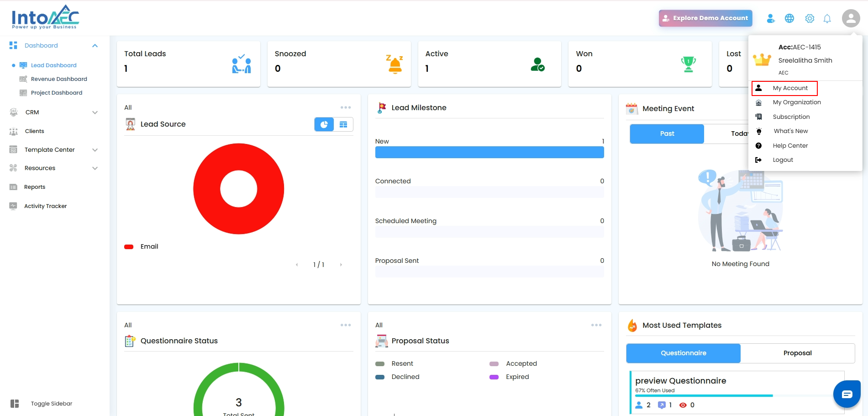The width and height of the screenshot is (868, 416).
Task: Select the Past meetings tab
Action: coord(667,134)
